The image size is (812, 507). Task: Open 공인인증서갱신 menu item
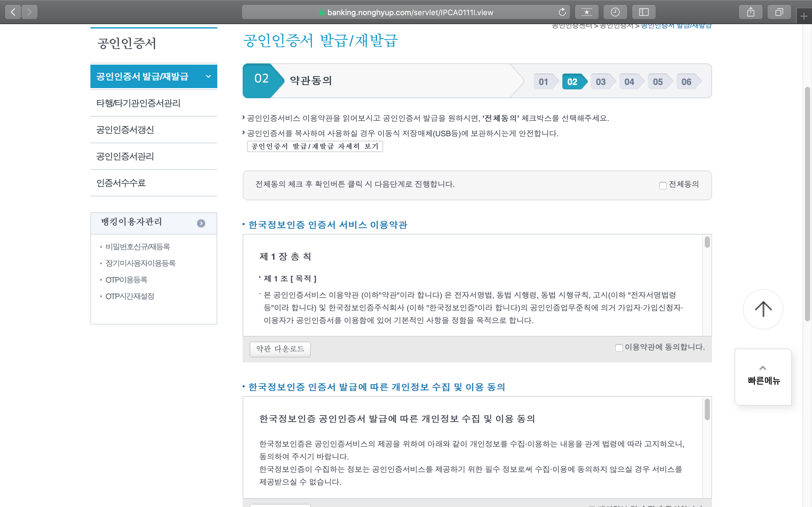tap(125, 130)
